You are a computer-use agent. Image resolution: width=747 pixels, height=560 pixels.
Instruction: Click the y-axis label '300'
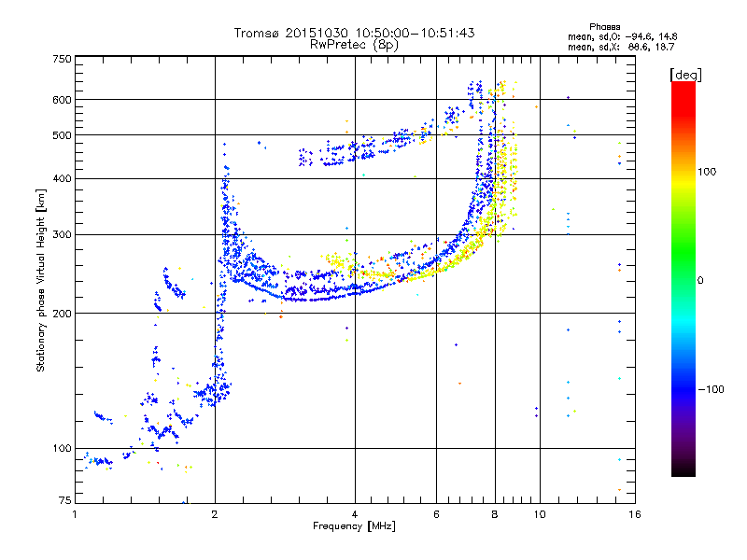(63, 235)
